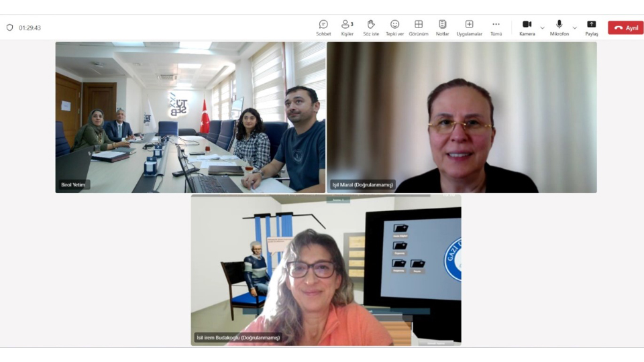Expand the Kamera options dropdown arrow
The height and width of the screenshot is (362, 644).
point(542,28)
